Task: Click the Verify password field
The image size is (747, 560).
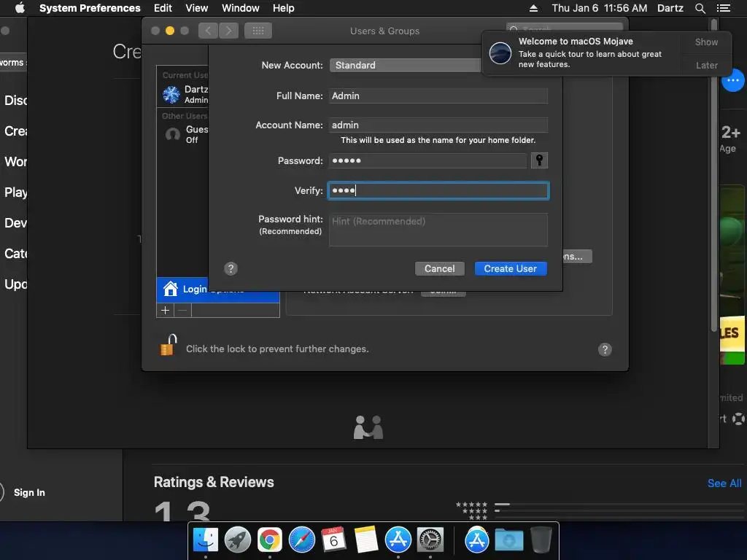Action: (438, 190)
